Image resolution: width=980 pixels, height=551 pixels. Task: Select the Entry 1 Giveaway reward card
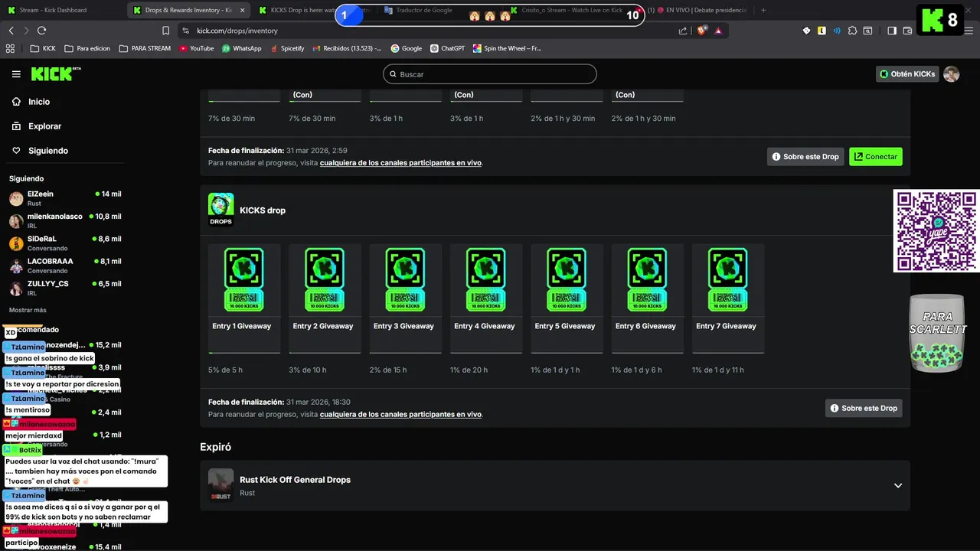pos(244,298)
